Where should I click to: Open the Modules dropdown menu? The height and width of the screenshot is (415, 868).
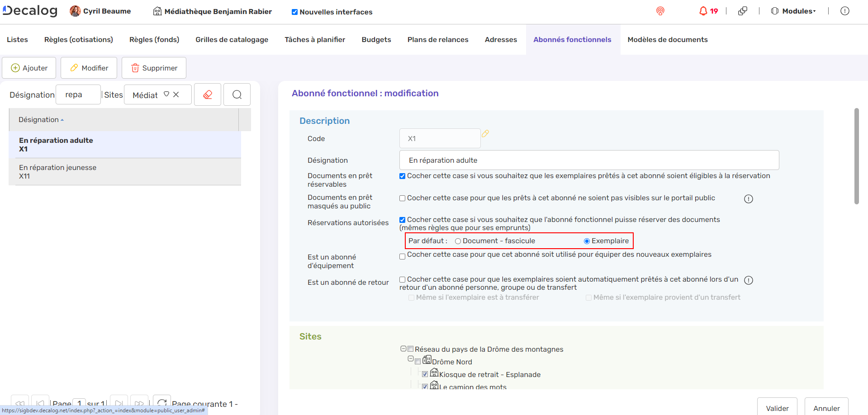click(794, 11)
